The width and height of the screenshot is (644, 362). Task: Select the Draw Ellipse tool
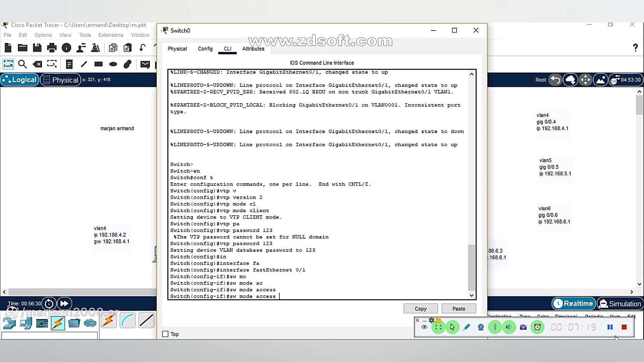point(113,64)
